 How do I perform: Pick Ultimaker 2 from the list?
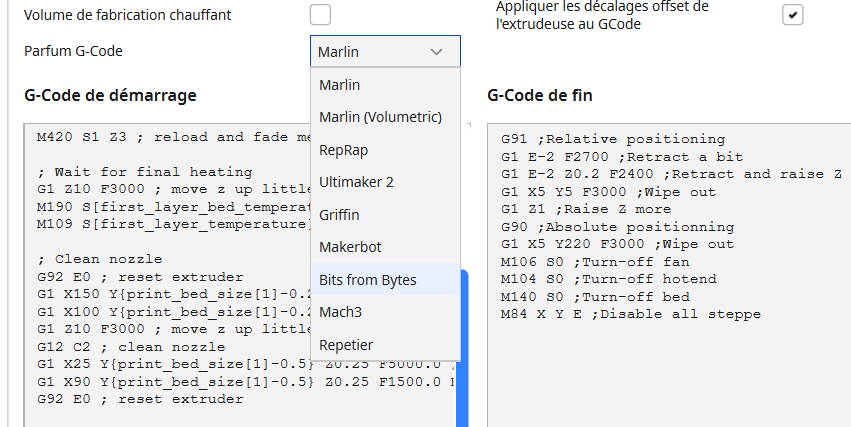356,182
